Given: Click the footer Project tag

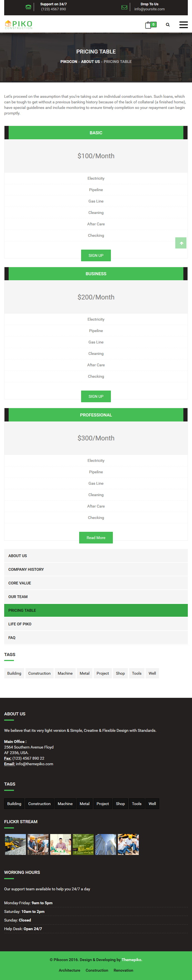Looking at the screenshot, I should coord(103,804).
